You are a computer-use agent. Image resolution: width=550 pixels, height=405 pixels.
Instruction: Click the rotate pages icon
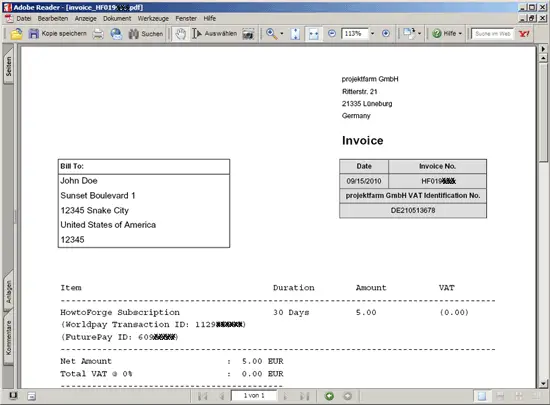pos(409,33)
